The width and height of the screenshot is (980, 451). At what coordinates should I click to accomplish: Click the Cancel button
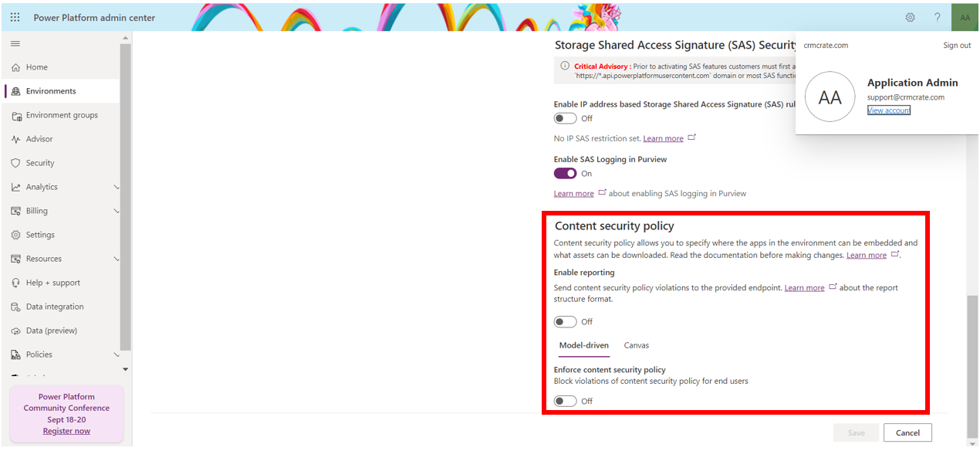pyautogui.click(x=907, y=432)
